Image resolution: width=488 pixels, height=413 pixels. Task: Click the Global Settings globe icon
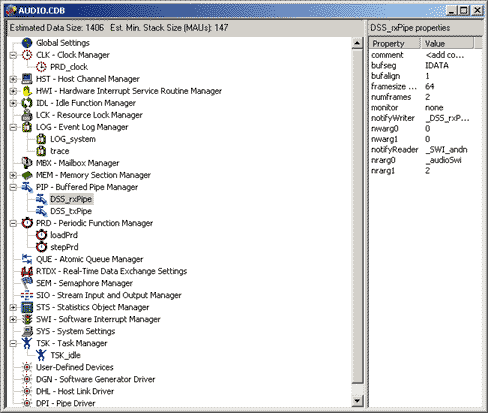(27, 43)
